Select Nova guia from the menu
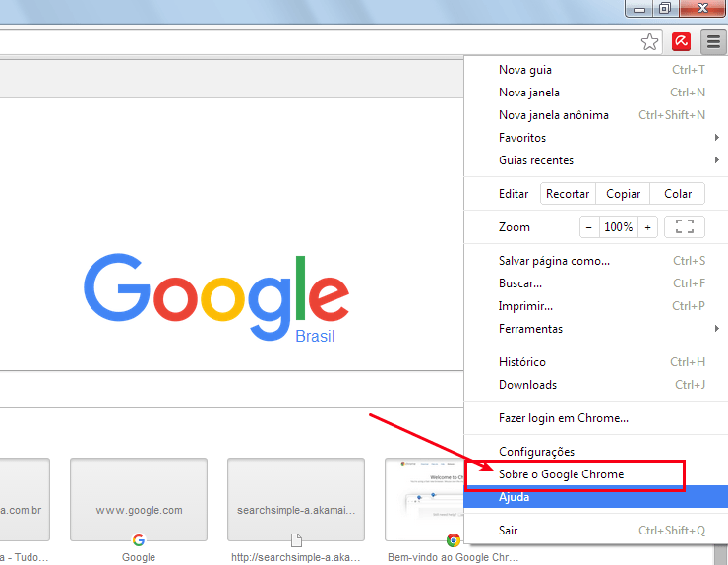This screenshot has width=728, height=565. [595, 70]
